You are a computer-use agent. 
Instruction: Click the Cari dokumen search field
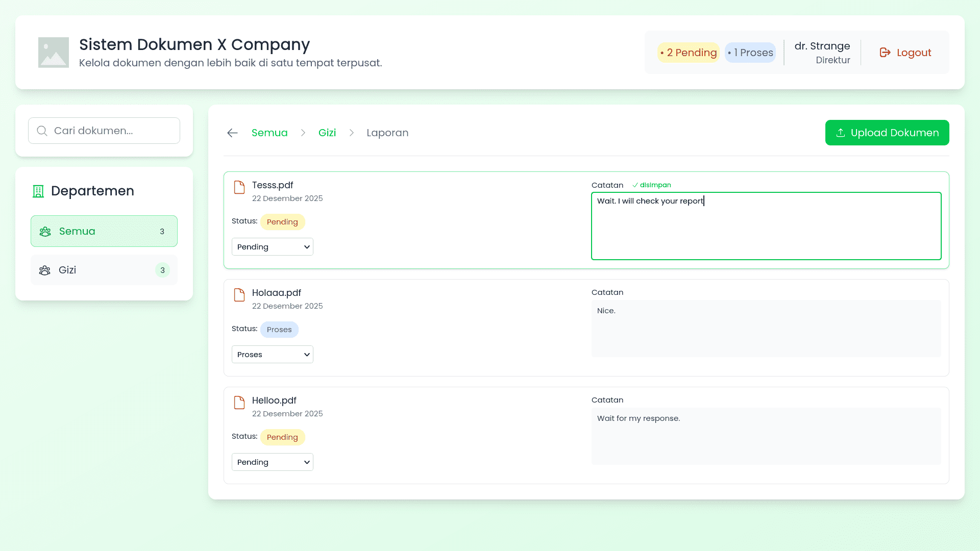coord(104,131)
